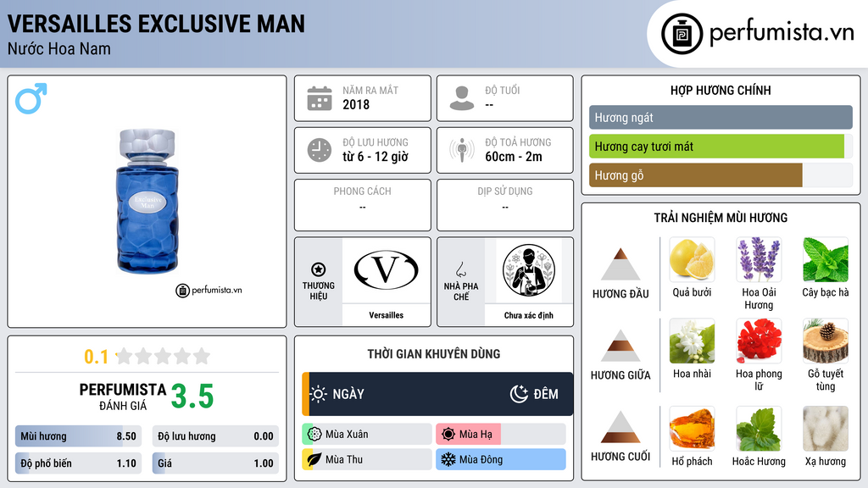868x488 pixels.
Task: Click the Hoa Oải Hương lavender image
Action: pyautogui.click(x=759, y=259)
